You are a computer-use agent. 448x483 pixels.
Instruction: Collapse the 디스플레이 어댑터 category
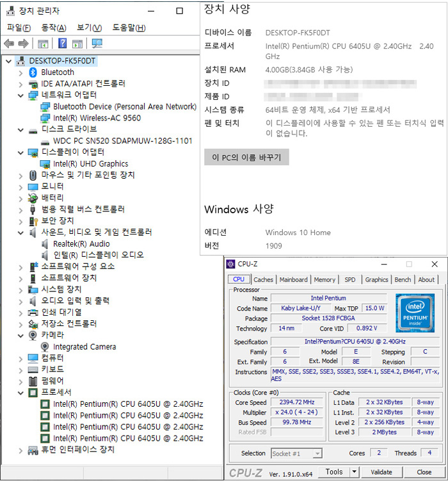pyautogui.click(x=20, y=153)
